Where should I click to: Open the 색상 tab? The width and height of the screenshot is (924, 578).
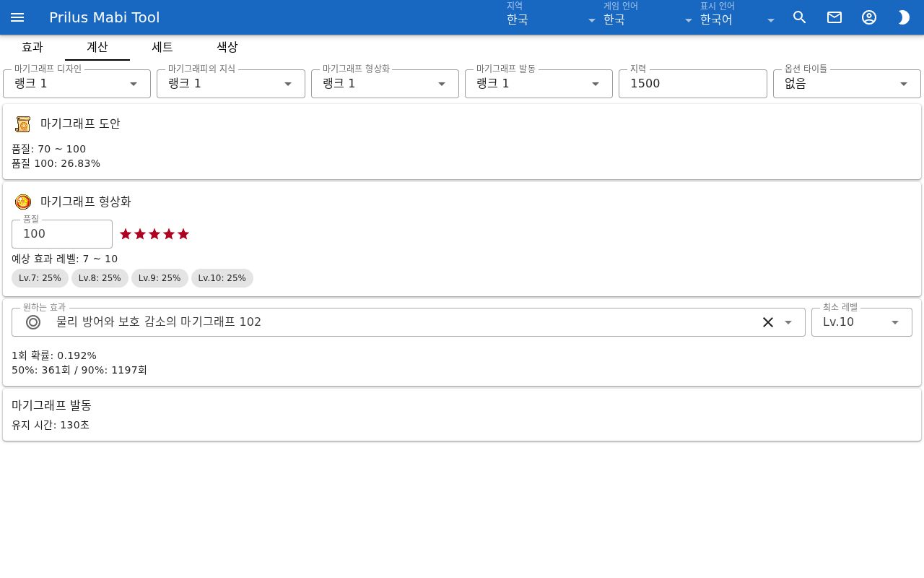coord(227,47)
